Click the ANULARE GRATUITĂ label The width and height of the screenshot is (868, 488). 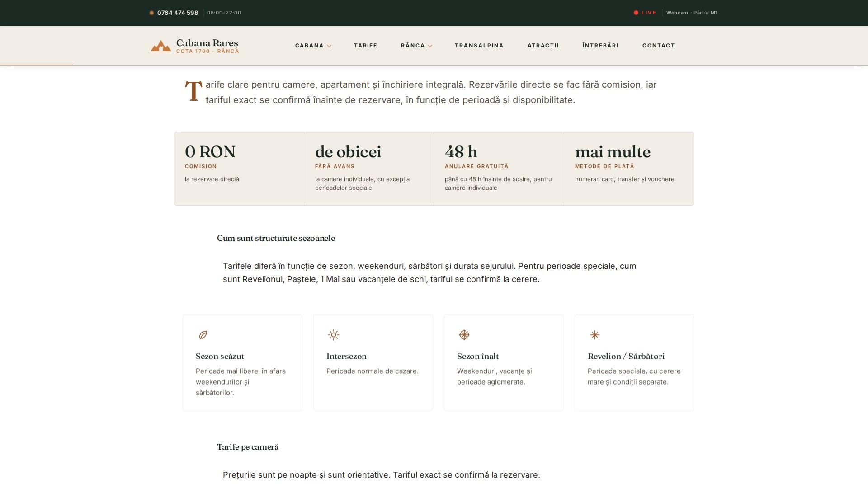click(x=476, y=167)
